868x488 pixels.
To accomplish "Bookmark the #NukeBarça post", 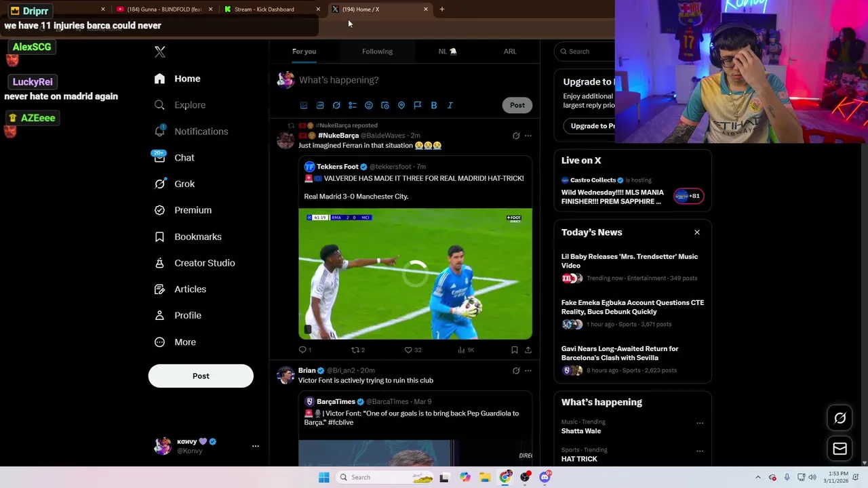I will (515, 350).
